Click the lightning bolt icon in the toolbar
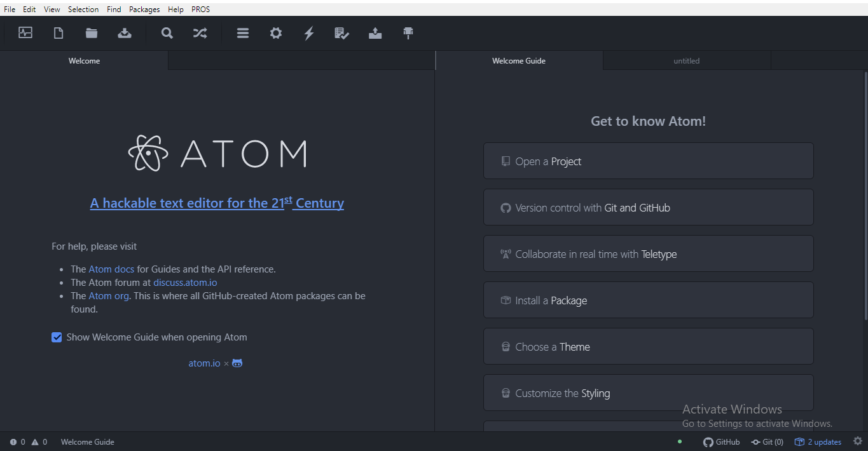Screen dimensions: 868x451 coord(309,33)
